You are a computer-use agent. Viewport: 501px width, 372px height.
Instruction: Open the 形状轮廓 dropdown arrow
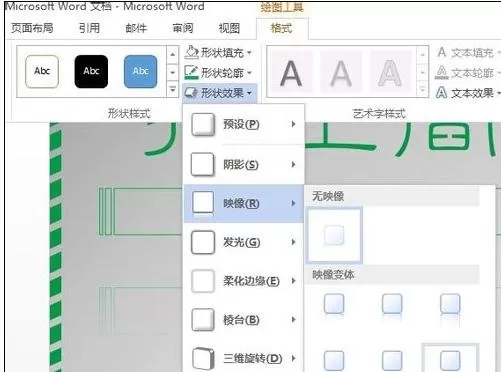[x=249, y=73]
